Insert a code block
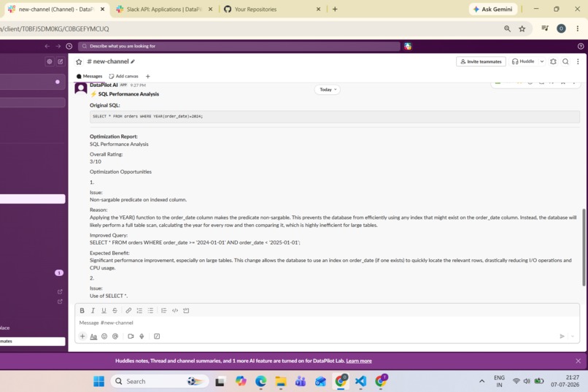Screen dimensions: 588x392 point(186,310)
